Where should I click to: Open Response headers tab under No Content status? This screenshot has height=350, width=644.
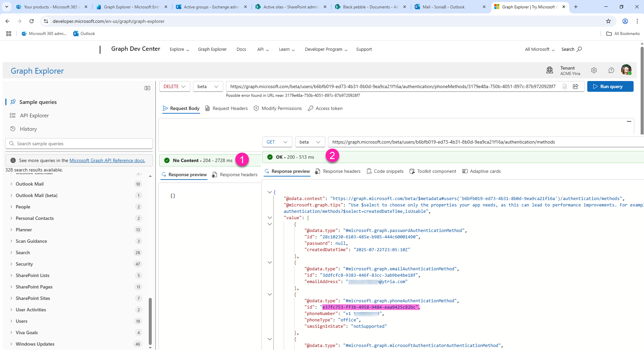235,174
